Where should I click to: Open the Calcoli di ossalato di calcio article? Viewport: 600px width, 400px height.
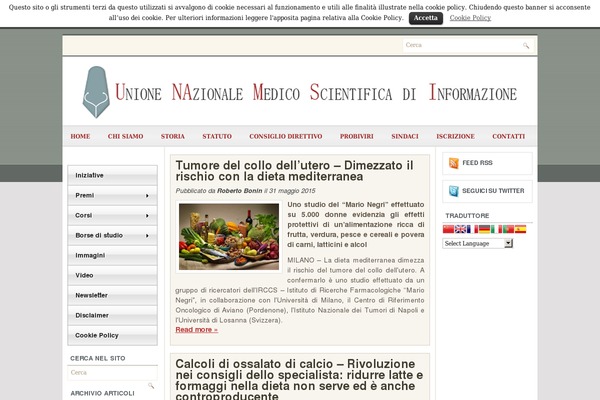pos(299,379)
